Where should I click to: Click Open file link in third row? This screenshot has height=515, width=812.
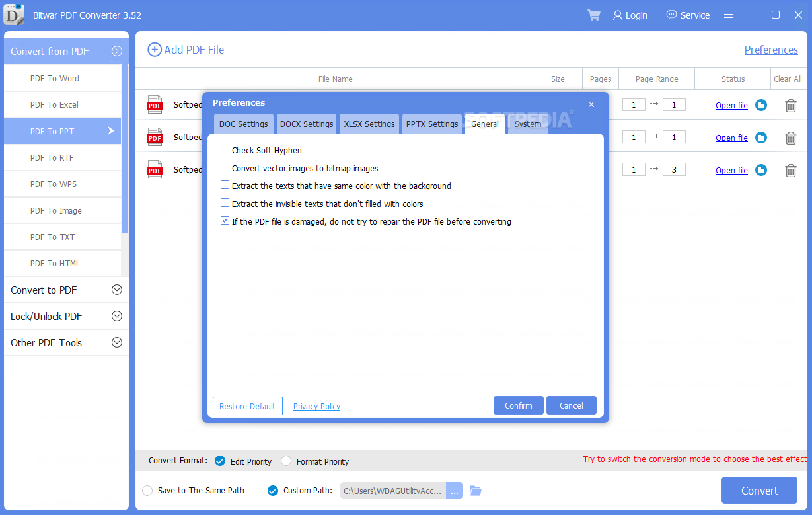click(x=731, y=170)
